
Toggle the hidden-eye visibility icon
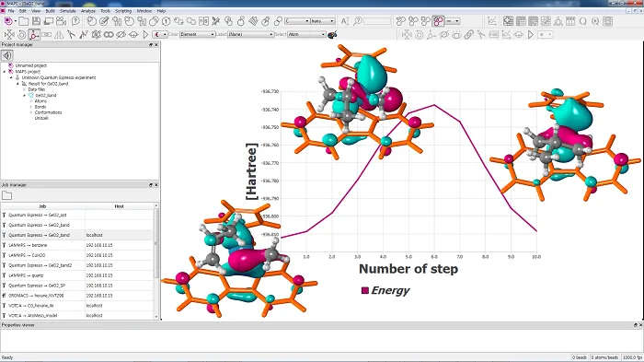click(x=121, y=35)
